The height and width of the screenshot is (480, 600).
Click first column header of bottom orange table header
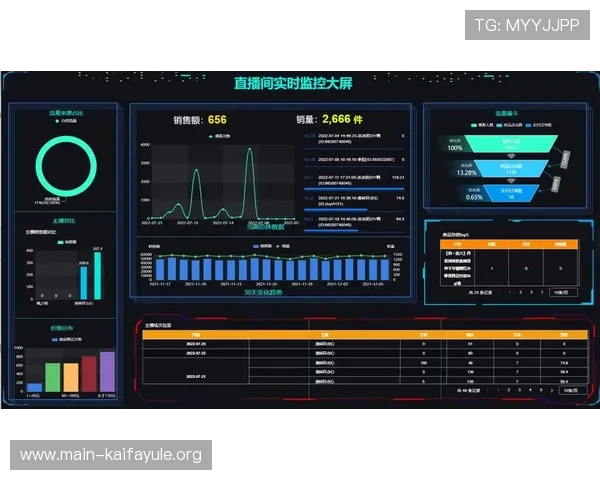click(x=195, y=334)
